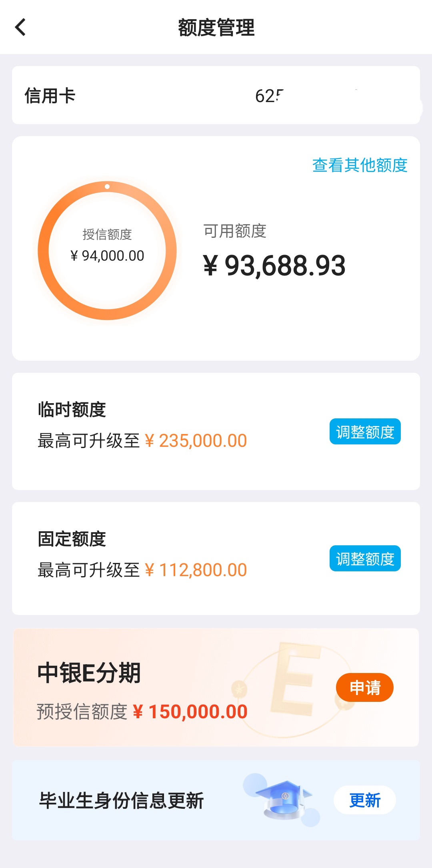This screenshot has width=432, height=868.
Task: Tap the 固定额度 heading
Action: pos(72,539)
